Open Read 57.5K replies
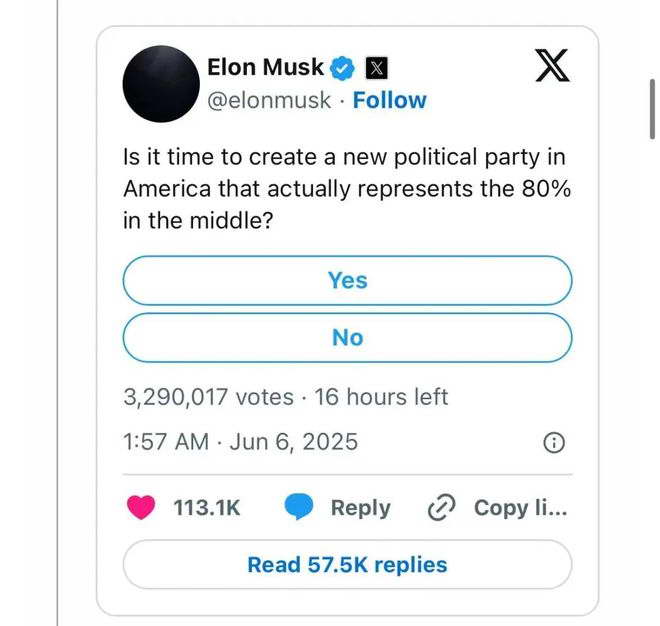Screen dimensions: 660x626 tap(347, 565)
